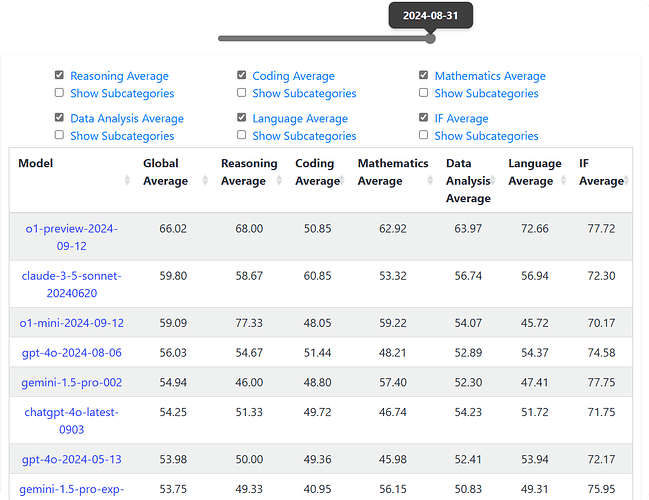Enable Show Subcategories under Coding Average
Screen dimensions: 649x500
(241, 92)
